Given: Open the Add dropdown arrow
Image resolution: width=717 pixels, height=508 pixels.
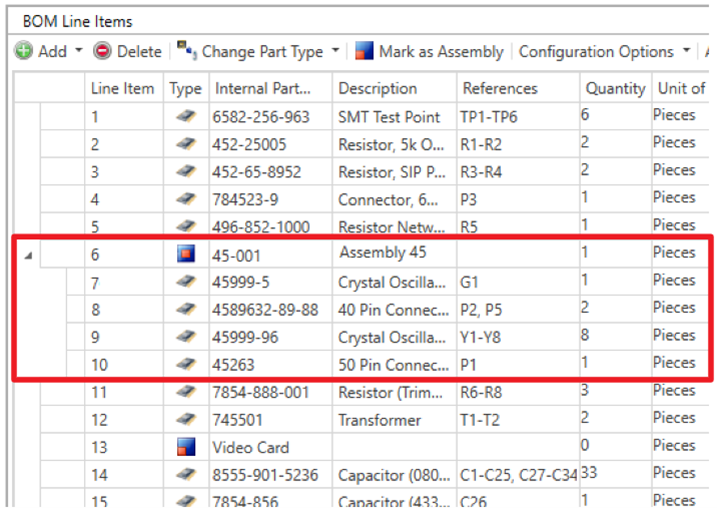Looking at the screenshot, I should pyautogui.click(x=79, y=50).
